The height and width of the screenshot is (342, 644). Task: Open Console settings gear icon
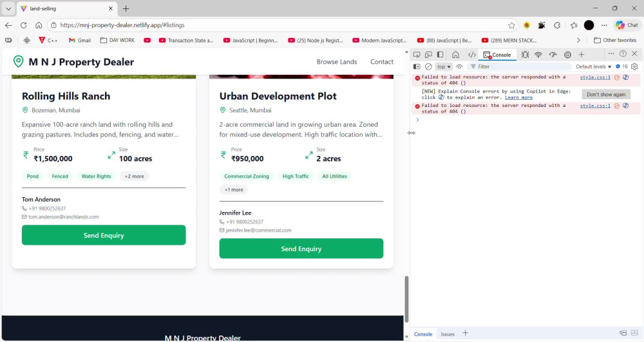click(x=634, y=66)
